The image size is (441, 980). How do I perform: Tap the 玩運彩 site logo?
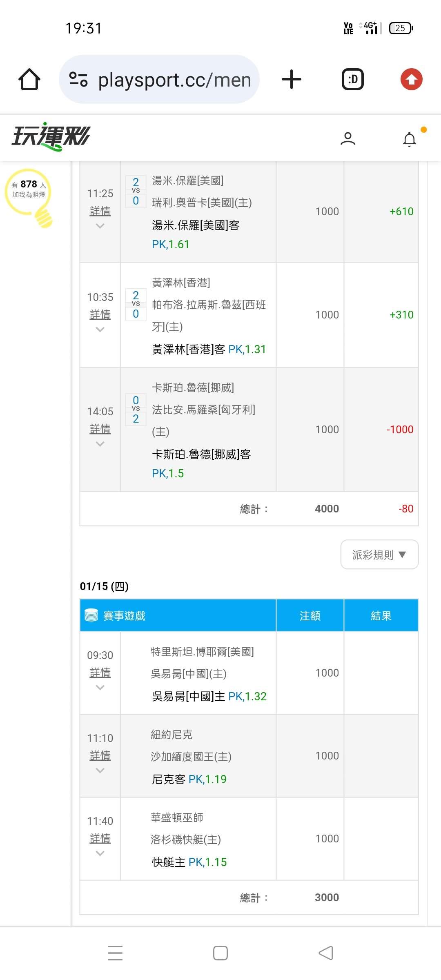[x=51, y=137]
